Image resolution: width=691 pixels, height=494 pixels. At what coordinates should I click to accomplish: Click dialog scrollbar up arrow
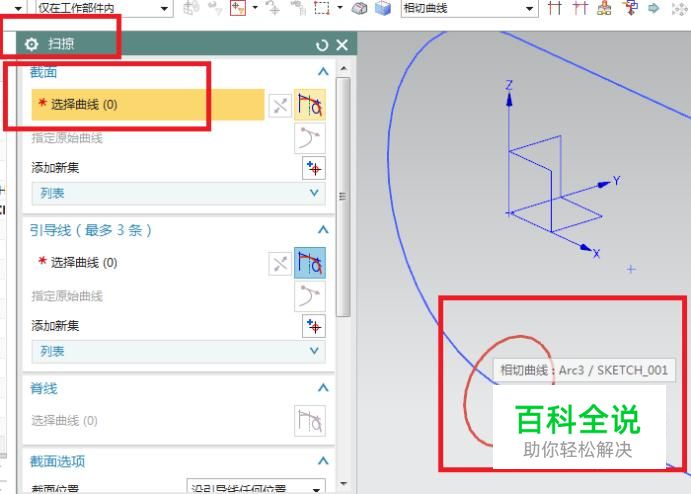(343, 69)
